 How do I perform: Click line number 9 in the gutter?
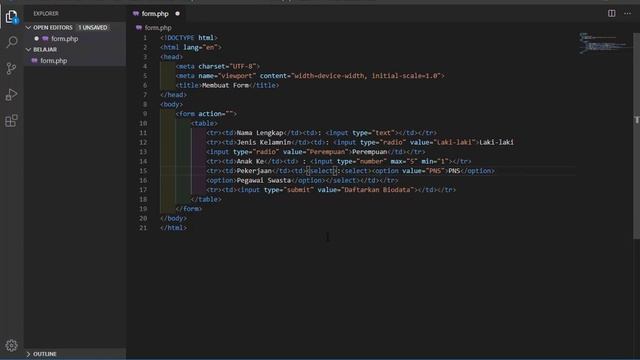tap(145, 113)
